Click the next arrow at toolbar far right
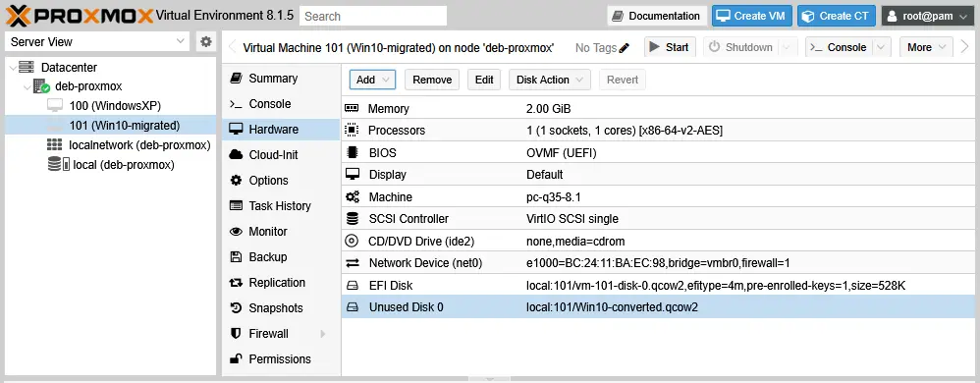980x383 pixels. (x=965, y=47)
